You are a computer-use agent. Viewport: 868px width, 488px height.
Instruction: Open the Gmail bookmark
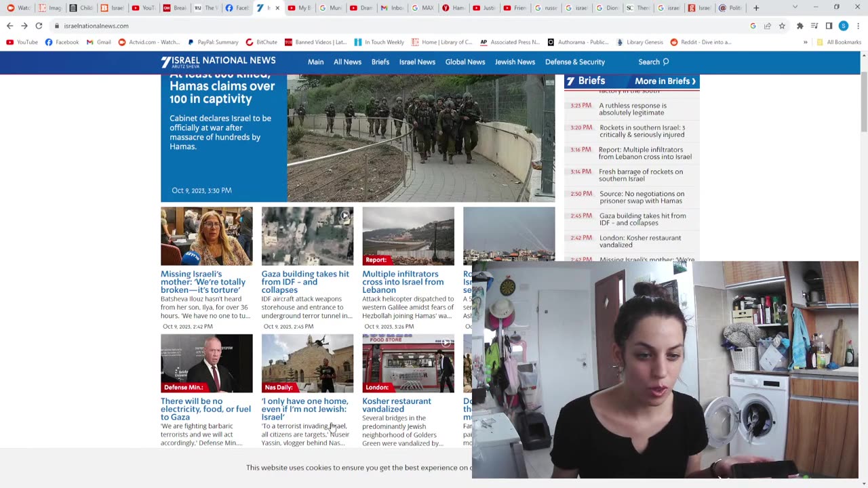[98, 42]
